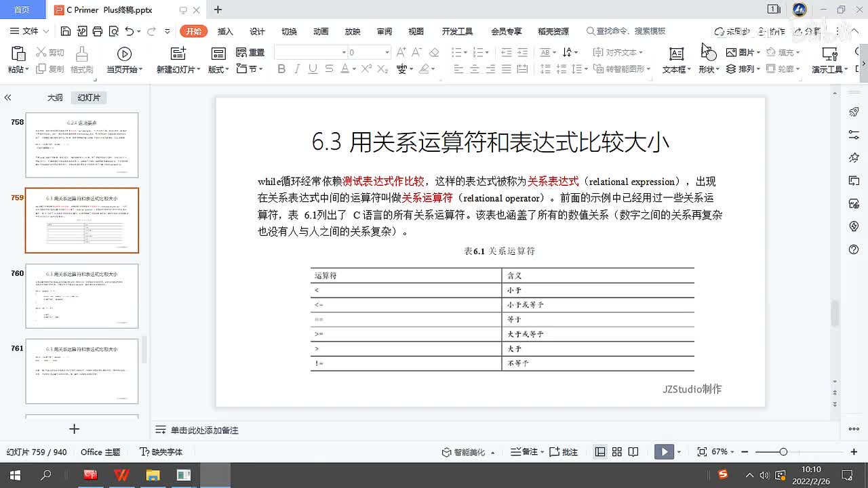Click the Subscript X₂ icon

click(382, 69)
